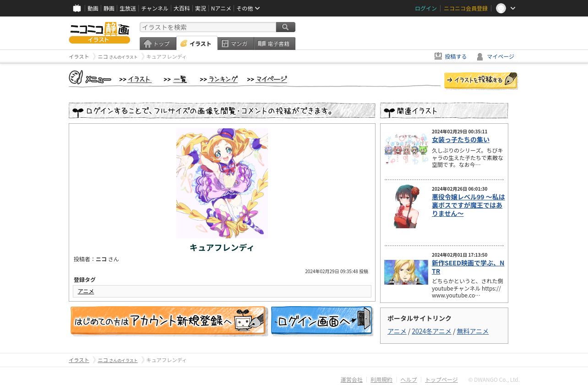The image size is (588, 385).
Task: Click the キュアフレンディ title text
Action: pyautogui.click(x=222, y=247)
